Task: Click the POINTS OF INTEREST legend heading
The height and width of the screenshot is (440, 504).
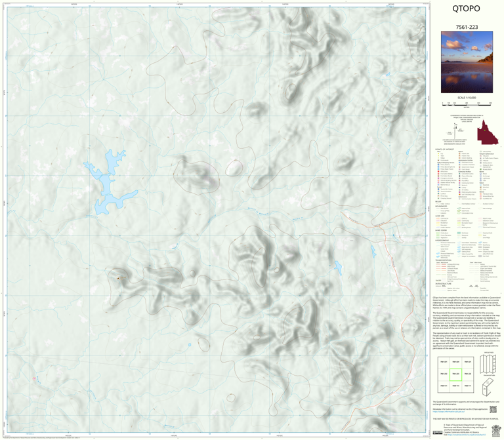Action: tap(445, 150)
